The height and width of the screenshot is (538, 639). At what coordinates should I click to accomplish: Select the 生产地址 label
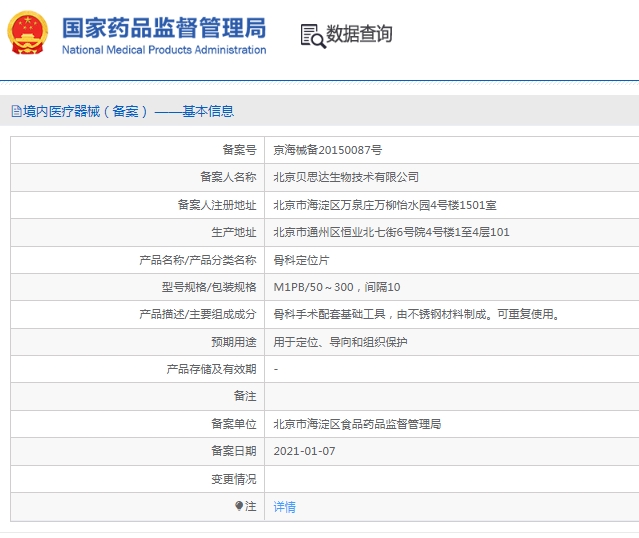tap(234, 232)
